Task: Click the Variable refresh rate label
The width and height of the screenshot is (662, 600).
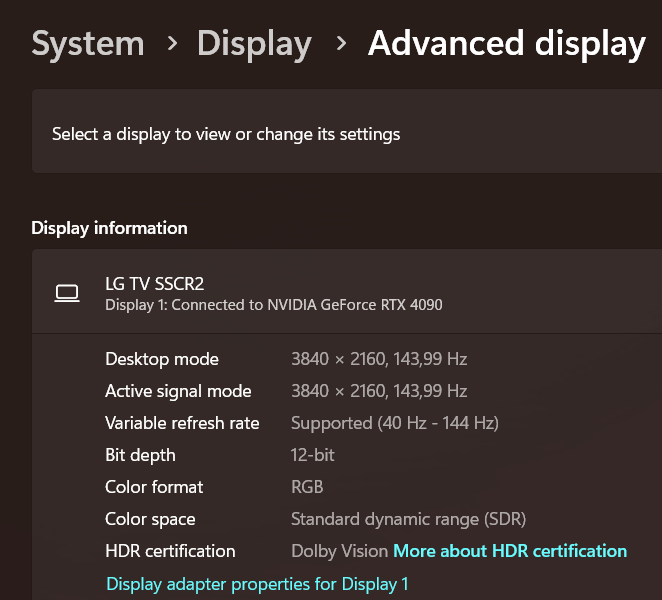Action: click(182, 423)
